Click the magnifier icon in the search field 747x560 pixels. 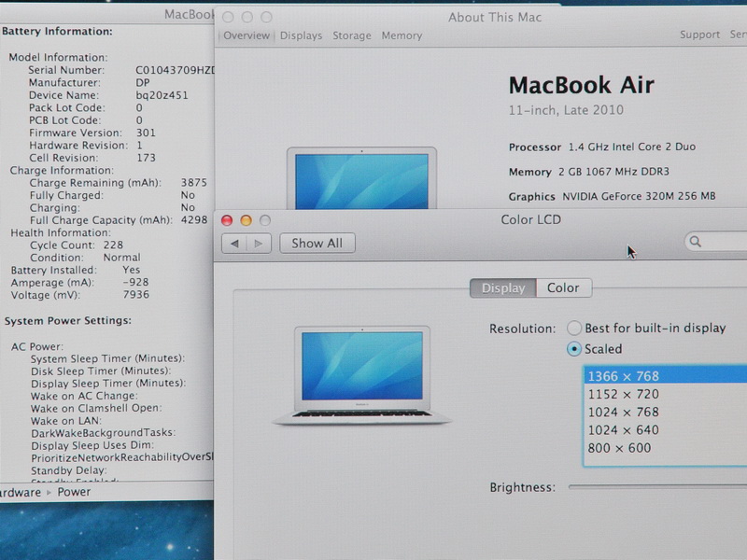pos(696,242)
